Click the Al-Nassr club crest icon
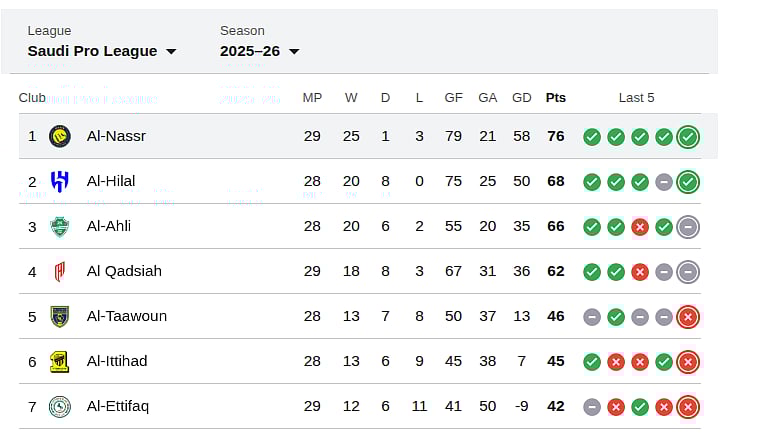 point(60,136)
